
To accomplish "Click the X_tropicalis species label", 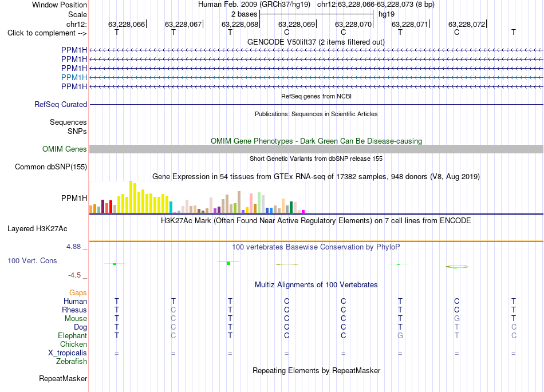I will click(68, 353).
